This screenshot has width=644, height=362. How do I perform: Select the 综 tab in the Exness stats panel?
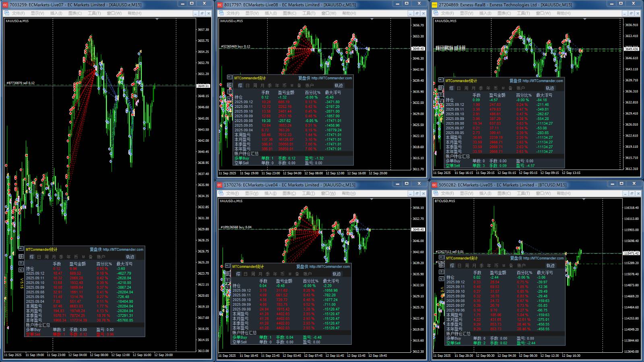tap(451, 88)
